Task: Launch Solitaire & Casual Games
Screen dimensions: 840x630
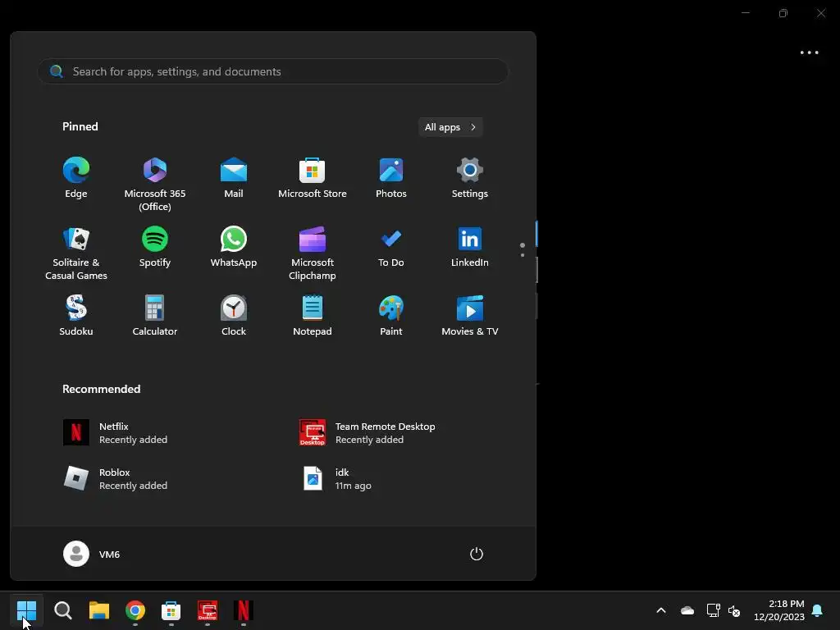Action: click(76, 253)
